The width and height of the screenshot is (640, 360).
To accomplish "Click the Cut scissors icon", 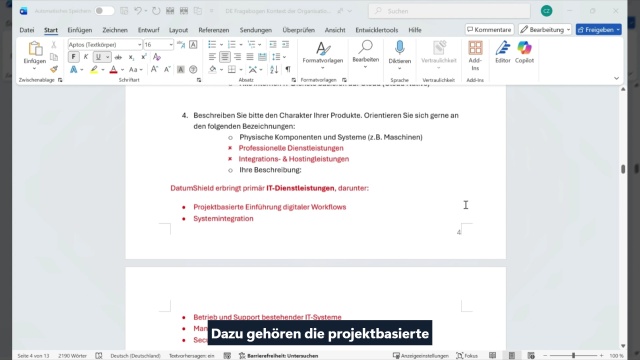I will (53, 45).
